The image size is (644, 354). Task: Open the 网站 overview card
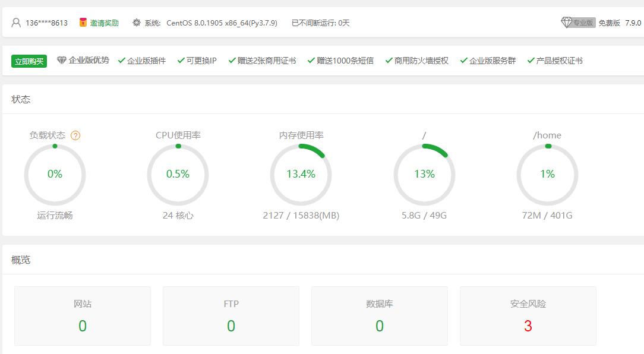[x=83, y=316]
